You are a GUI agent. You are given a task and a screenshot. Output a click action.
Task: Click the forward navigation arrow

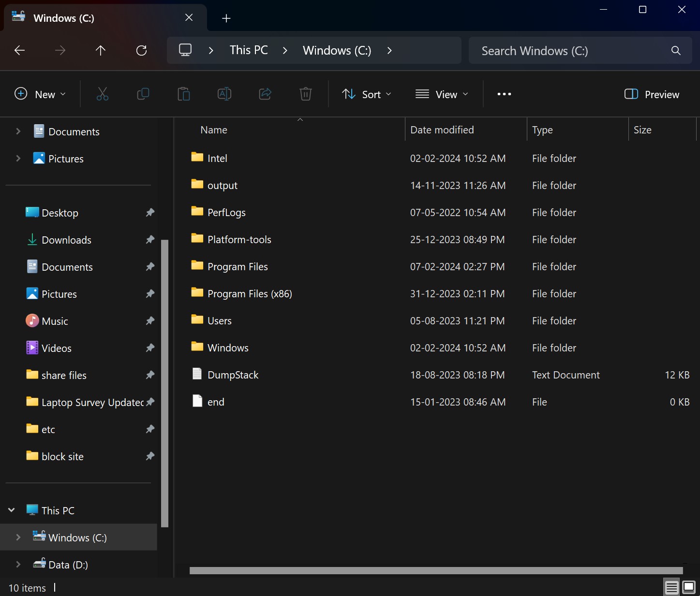(60, 50)
